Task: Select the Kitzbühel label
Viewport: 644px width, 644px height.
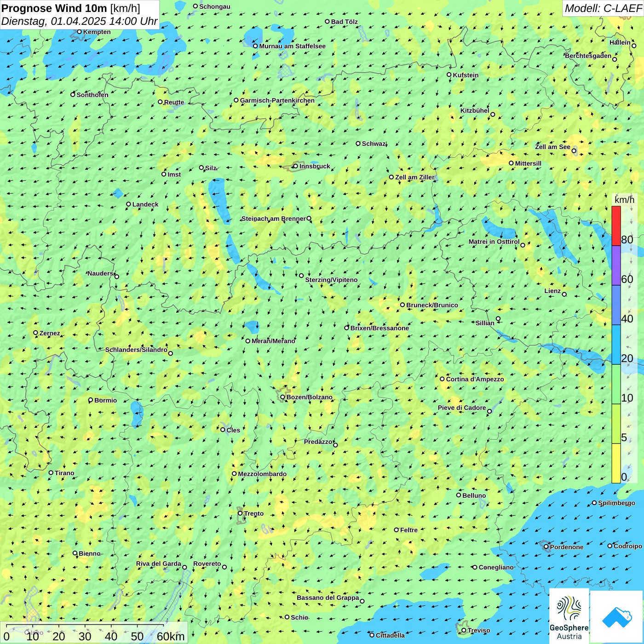Action: 475,110
